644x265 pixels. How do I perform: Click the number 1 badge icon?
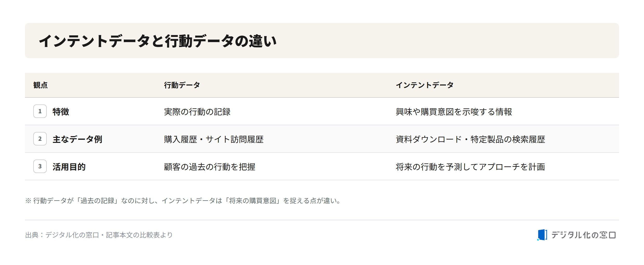40,111
